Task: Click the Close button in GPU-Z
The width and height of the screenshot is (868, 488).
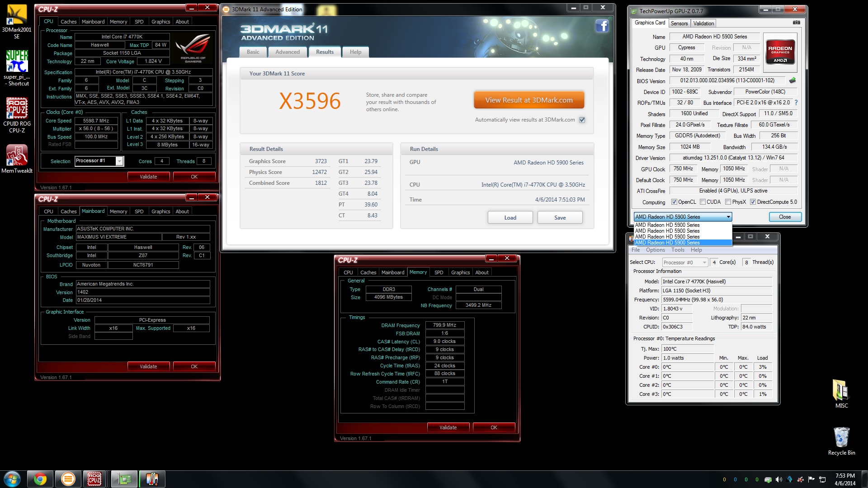Action: click(785, 217)
